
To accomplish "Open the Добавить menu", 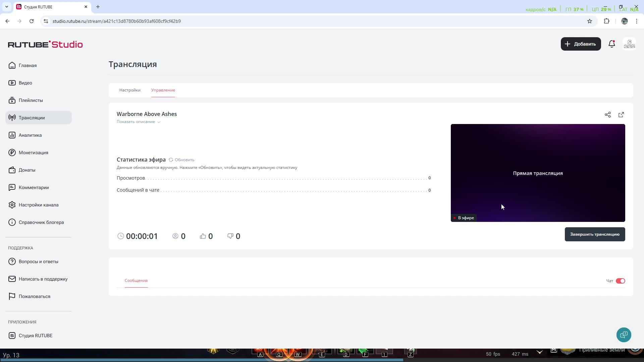I will (580, 44).
